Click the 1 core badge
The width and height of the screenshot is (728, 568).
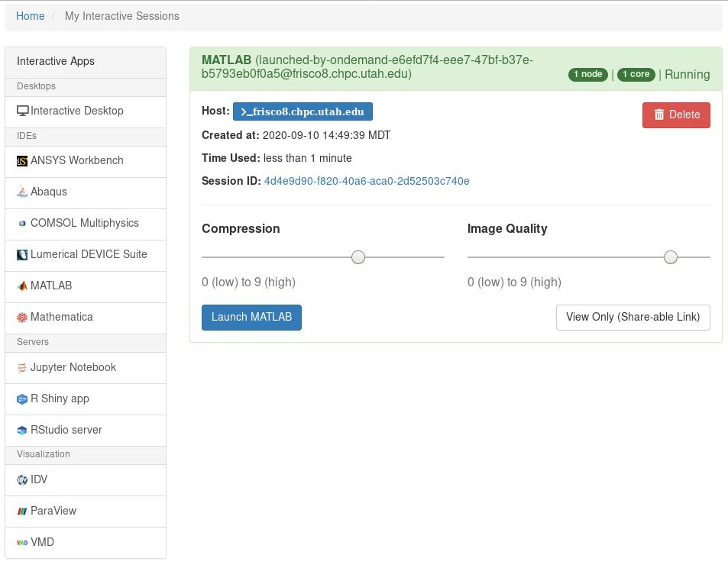(x=636, y=74)
